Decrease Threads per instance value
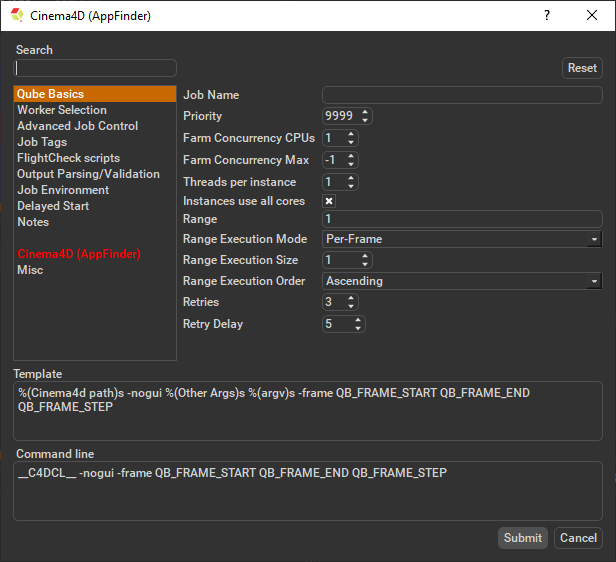 (x=351, y=186)
